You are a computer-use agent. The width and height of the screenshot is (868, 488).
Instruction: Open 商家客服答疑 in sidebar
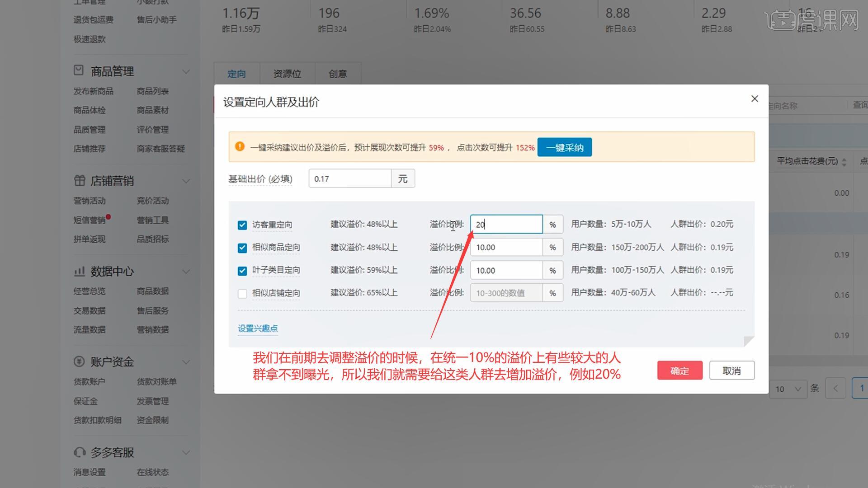[161, 149]
